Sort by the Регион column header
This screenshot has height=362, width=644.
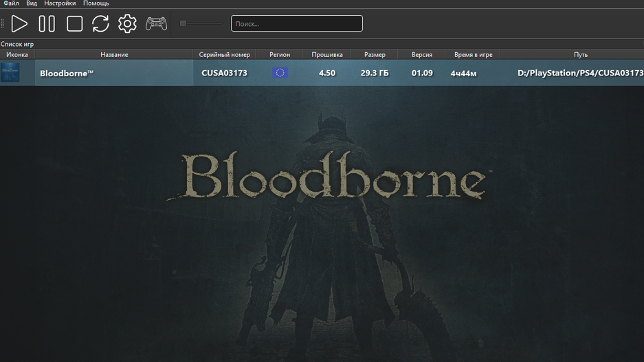(280, 54)
